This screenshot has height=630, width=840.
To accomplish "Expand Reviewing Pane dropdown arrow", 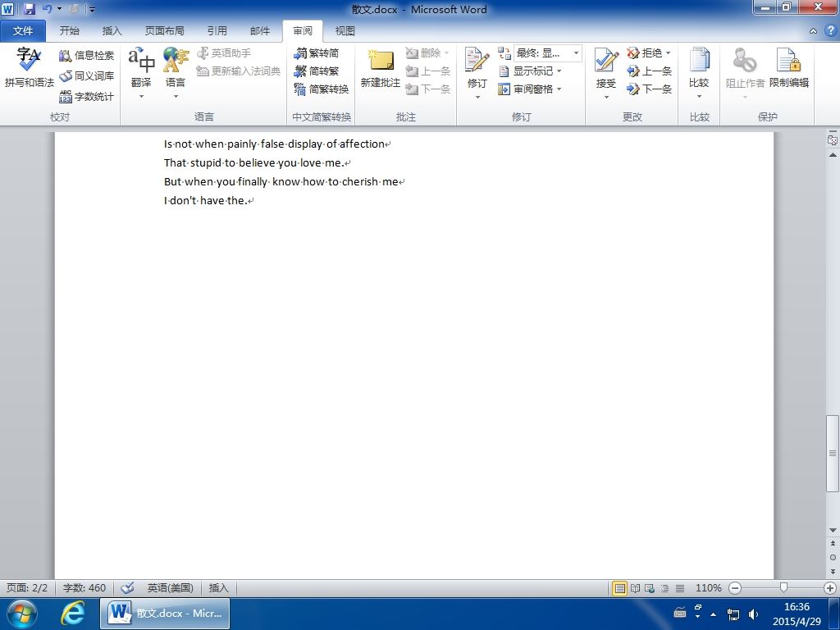I will click(x=559, y=89).
